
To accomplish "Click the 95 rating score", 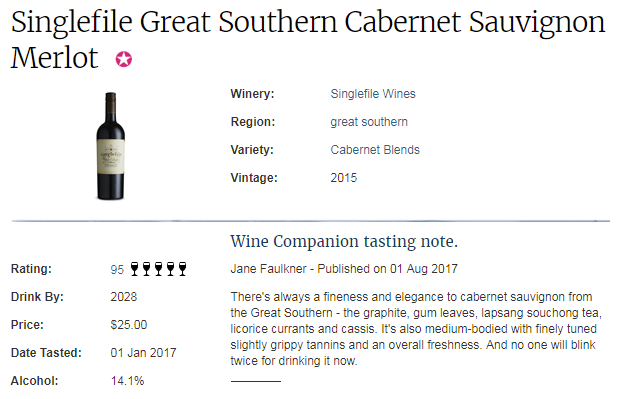I will coord(117,269).
